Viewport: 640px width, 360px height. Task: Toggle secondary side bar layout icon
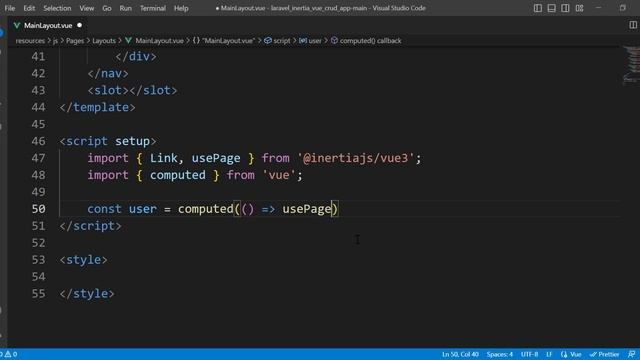tap(565, 8)
